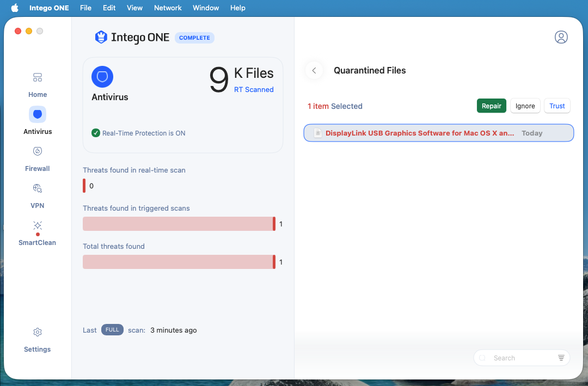Open the Window menu
Image resolution: width=588 pixels, height=386 pixels.
[x=206, y=8]
